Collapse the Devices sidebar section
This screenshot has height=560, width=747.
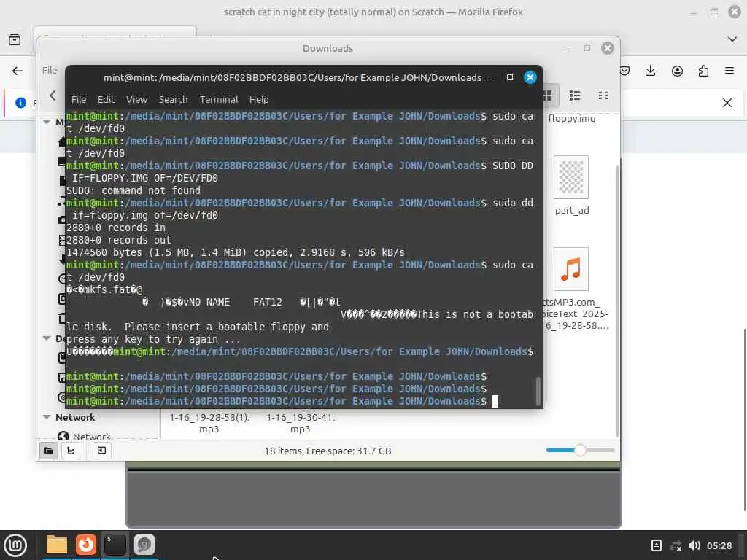click(x=47, y=338)
